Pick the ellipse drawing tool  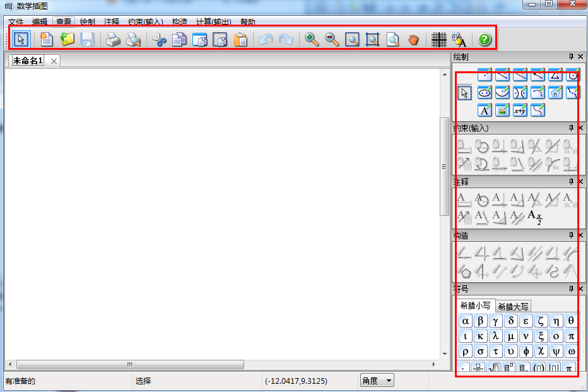pos(485,92)
